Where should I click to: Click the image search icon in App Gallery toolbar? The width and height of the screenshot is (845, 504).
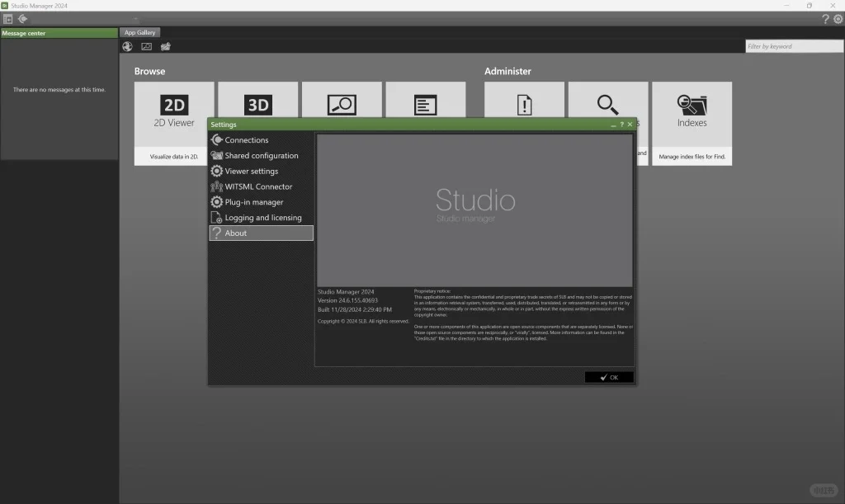(x=147, y=46)
